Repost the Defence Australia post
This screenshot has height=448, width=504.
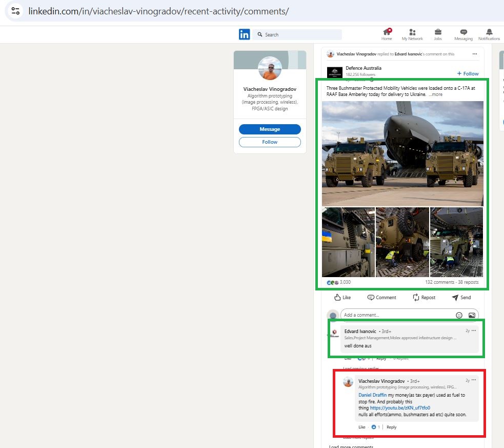[x=424, y=298]
